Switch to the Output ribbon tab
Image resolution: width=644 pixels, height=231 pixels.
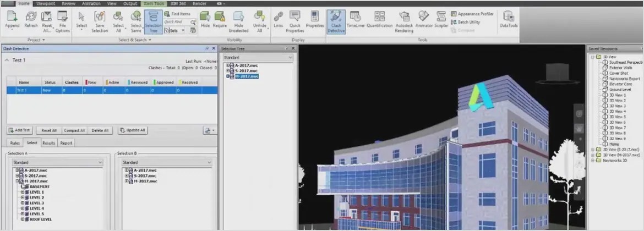(x=131, y=3)
